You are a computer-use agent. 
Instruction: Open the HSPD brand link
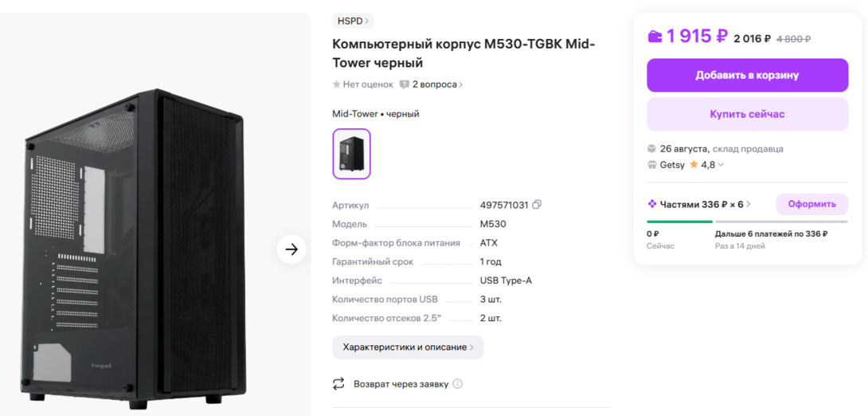point(353,21)
